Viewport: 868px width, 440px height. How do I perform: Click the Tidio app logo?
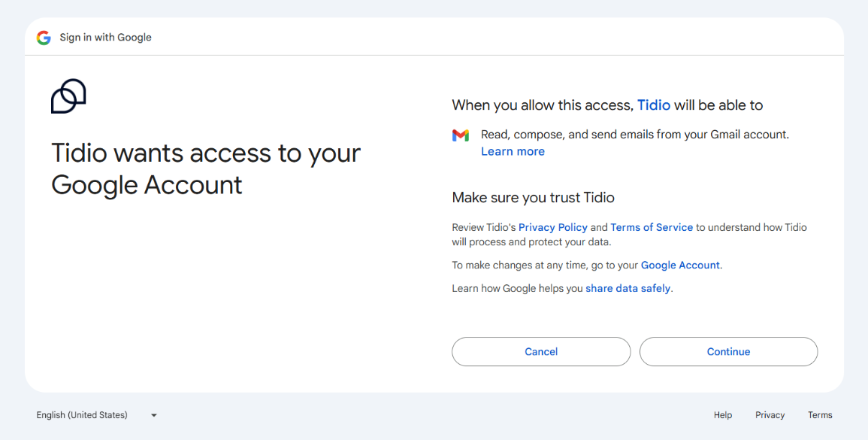pyautogui.click(x=68, y=96)
